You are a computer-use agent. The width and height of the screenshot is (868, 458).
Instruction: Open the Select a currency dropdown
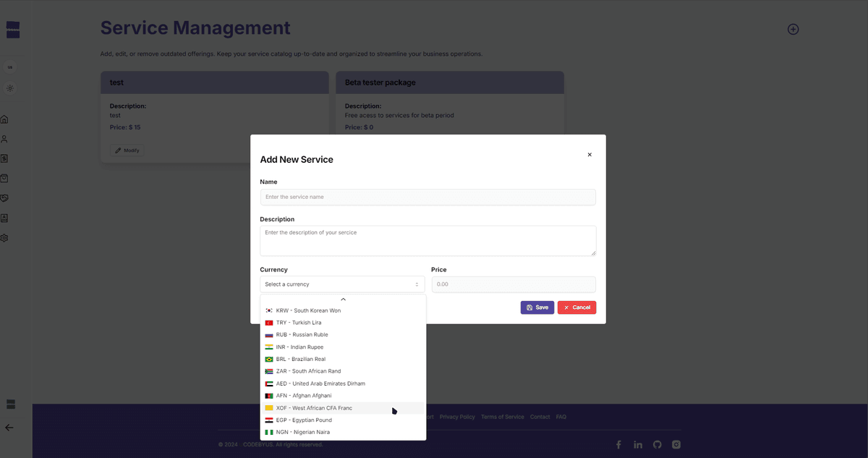(x=342, y=284)
